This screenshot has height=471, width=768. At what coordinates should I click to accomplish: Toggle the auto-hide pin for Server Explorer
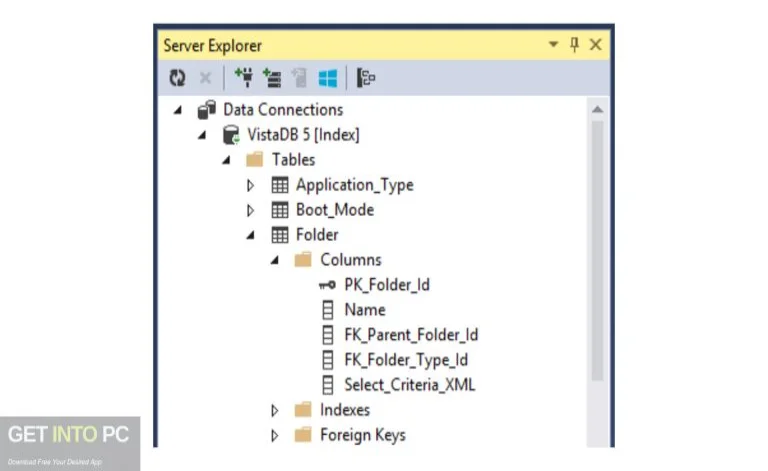click(574, 45)
